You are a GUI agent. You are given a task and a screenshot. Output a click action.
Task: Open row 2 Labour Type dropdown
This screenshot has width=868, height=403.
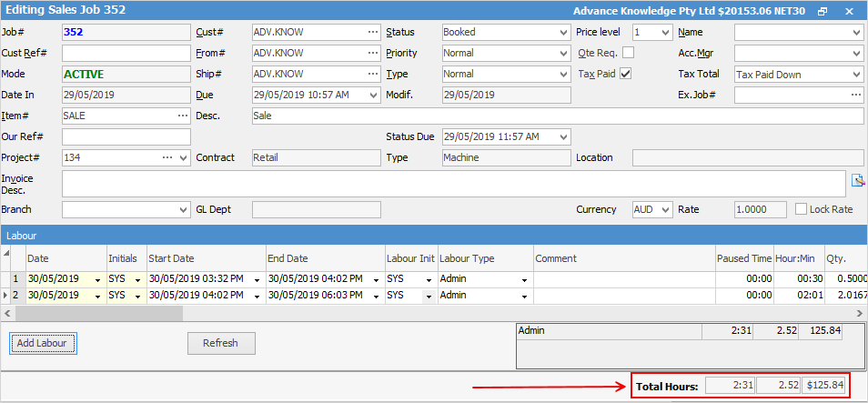click(524, 297)
